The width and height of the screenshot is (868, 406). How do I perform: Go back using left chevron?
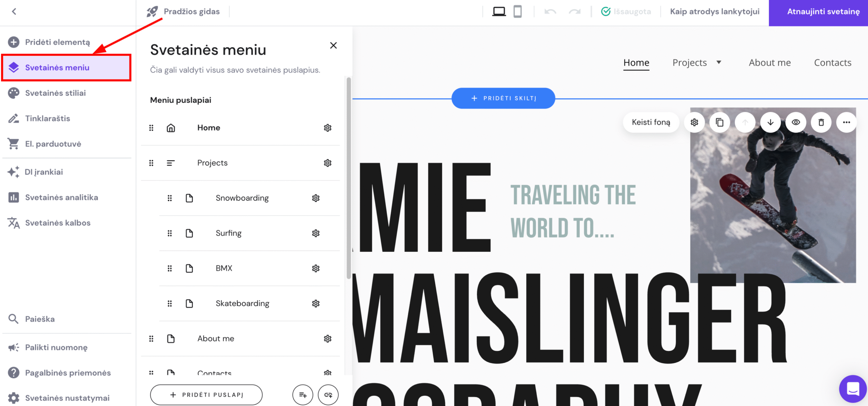pyautogui.click(x=14, y=12)
